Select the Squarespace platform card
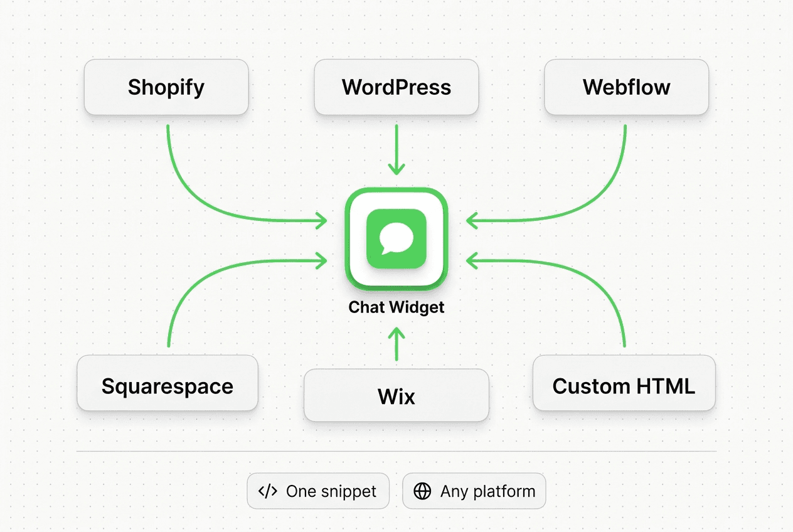 pos(168,383)
